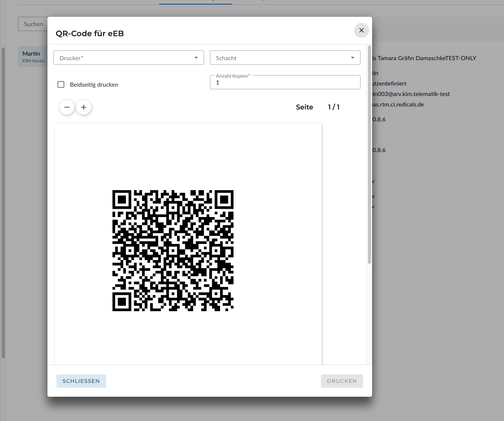Click the 'QR-Code für eEB' dialog title
Viewport: 504px width, 421px height.
pos(90,34)
